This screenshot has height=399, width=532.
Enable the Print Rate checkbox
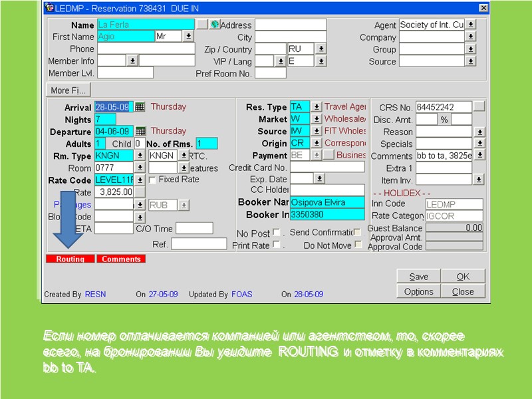pos(277,245)
